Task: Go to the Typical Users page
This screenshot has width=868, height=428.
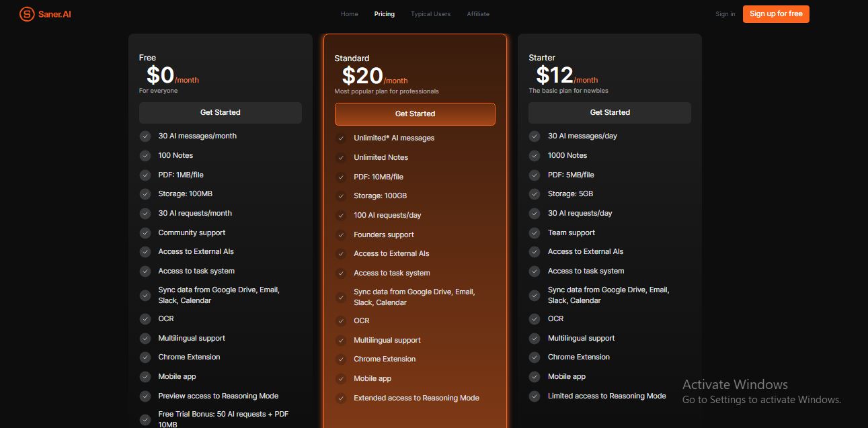Action: coord(430,14)
